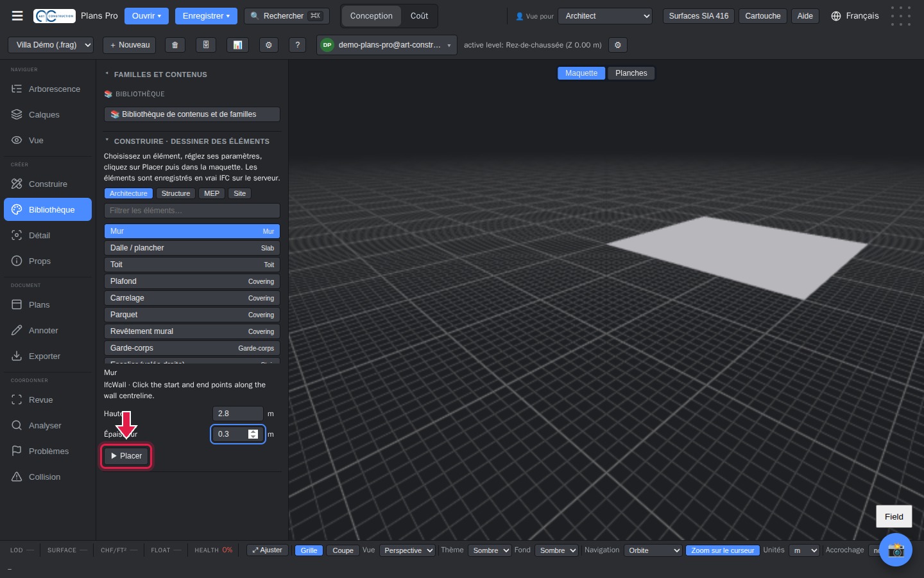The image size is (924, 578).
Task: Open Exporter in the sidebar
Action: tap(47, 356)
